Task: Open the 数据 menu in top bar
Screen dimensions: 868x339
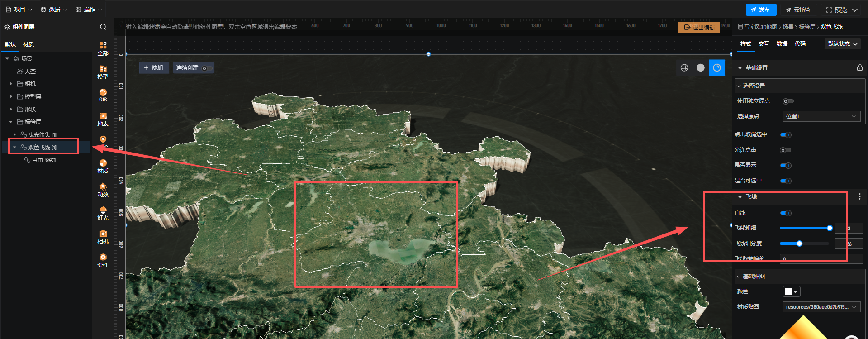Action: [x=54, y=10]
